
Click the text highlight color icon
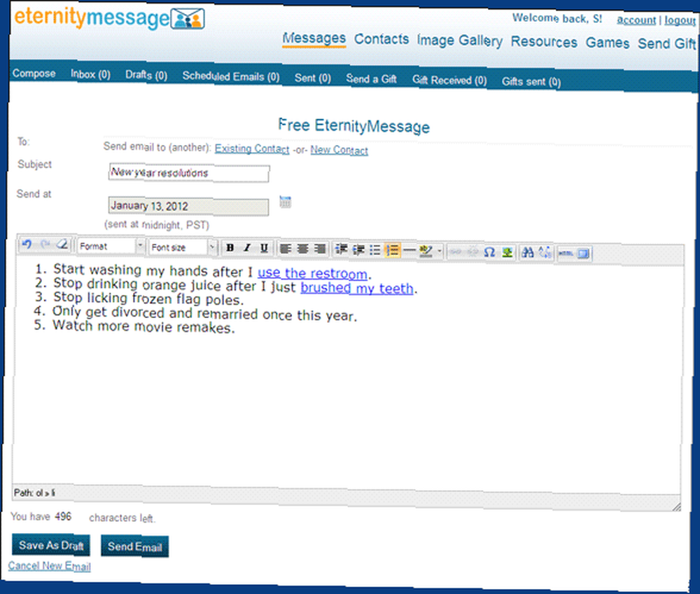pos(426,251)
